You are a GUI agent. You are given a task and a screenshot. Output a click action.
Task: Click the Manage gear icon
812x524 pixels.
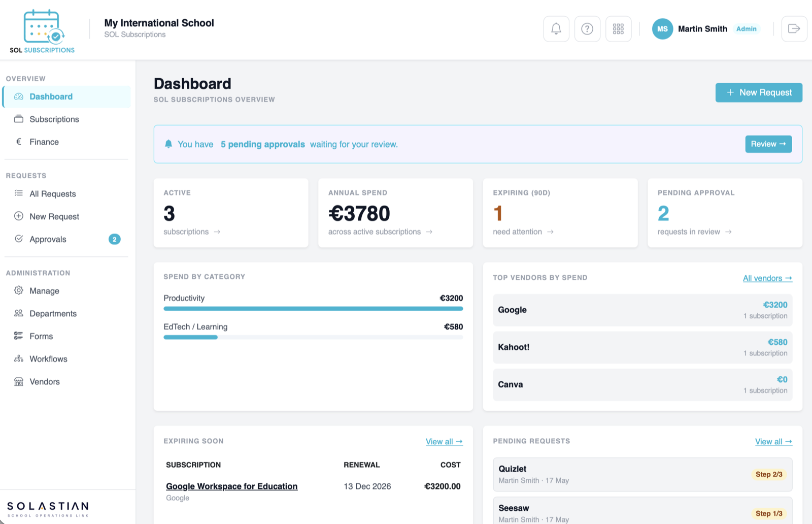pos(19,290)
